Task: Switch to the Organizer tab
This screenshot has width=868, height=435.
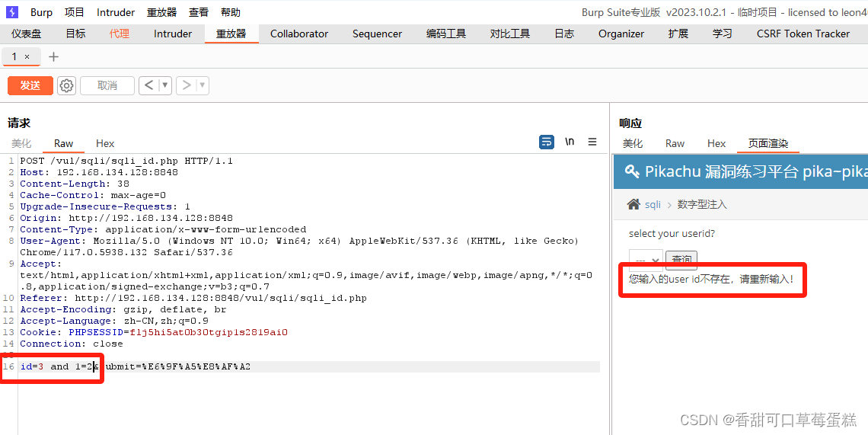Action: [x=621, y=34]
